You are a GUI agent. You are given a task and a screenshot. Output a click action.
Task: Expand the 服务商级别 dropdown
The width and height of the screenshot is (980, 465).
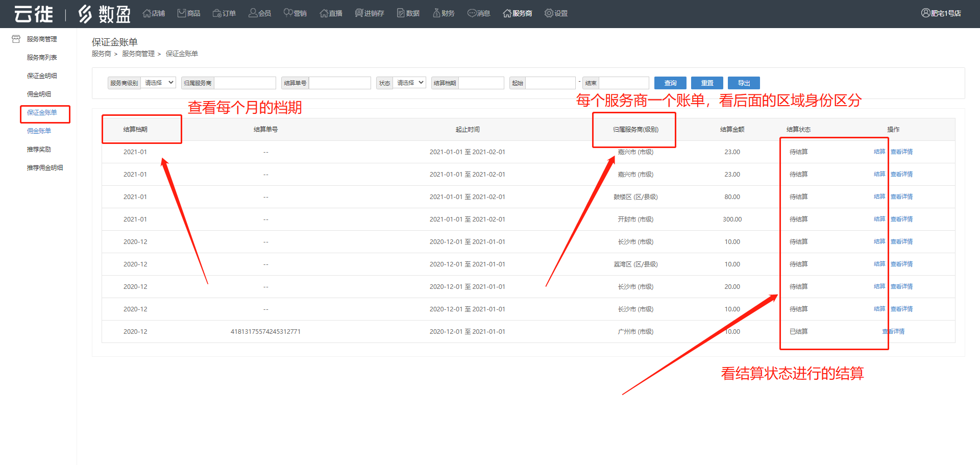click(159, 83)
